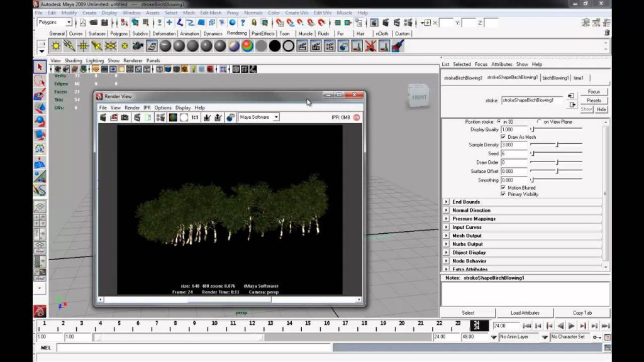This screenshot has width=644, height=362.
Task: Click the view cube FRONT face
Action: click(419, 97)
